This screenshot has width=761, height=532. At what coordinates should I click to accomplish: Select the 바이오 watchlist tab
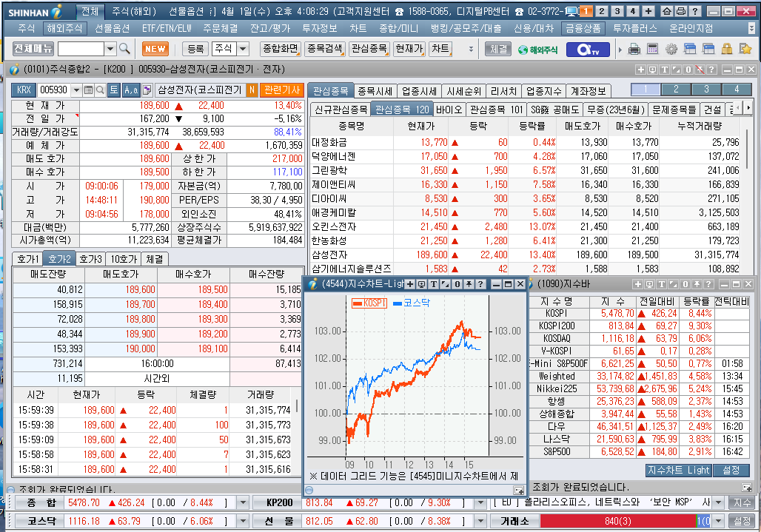(449, 110)
